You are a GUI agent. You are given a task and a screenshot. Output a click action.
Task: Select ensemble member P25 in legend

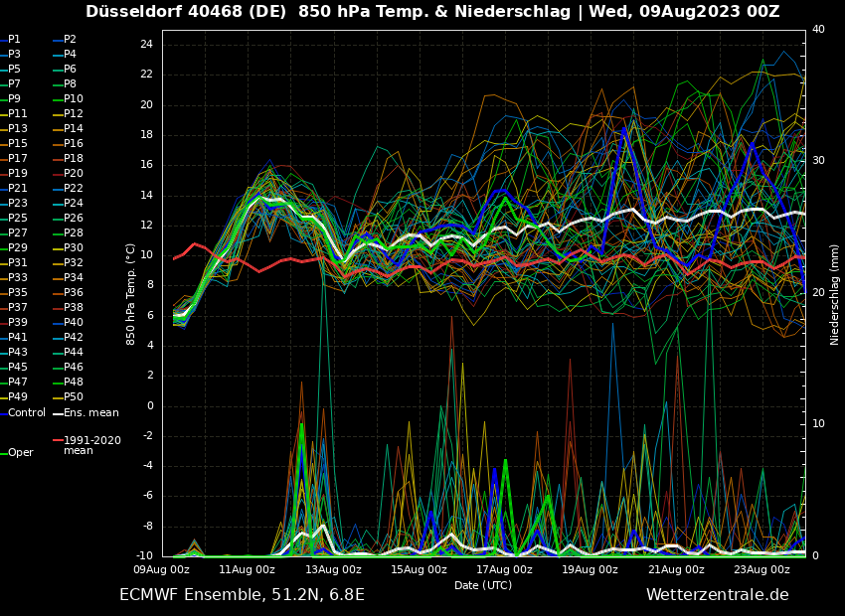(x=18, y=219)
